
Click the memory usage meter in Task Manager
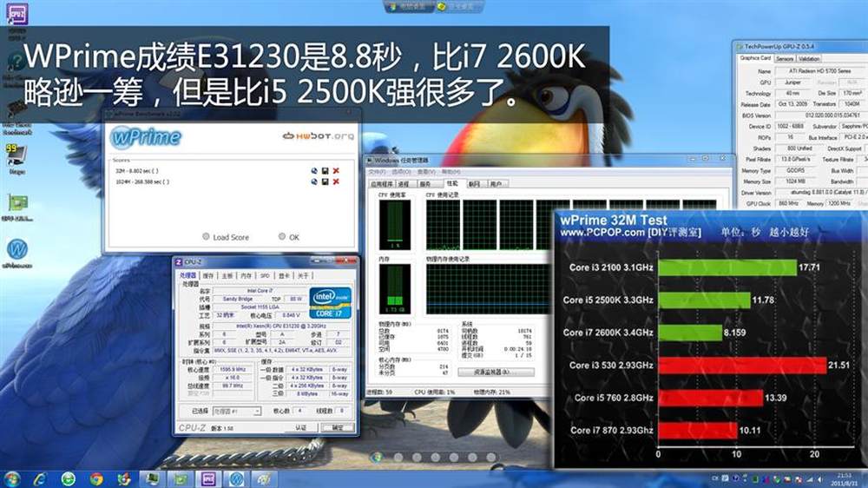pyautogui.click(x=395, y=288)
